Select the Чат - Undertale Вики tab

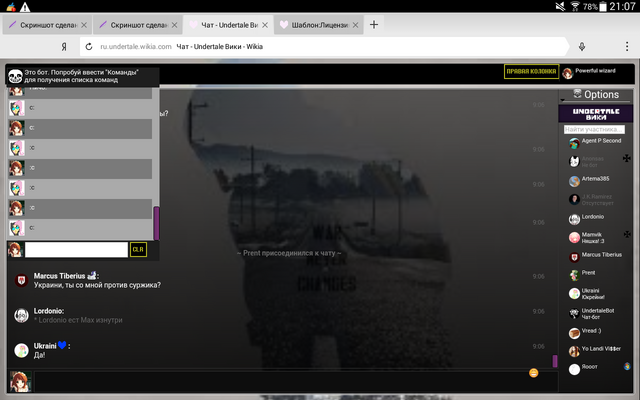(229, 25)
